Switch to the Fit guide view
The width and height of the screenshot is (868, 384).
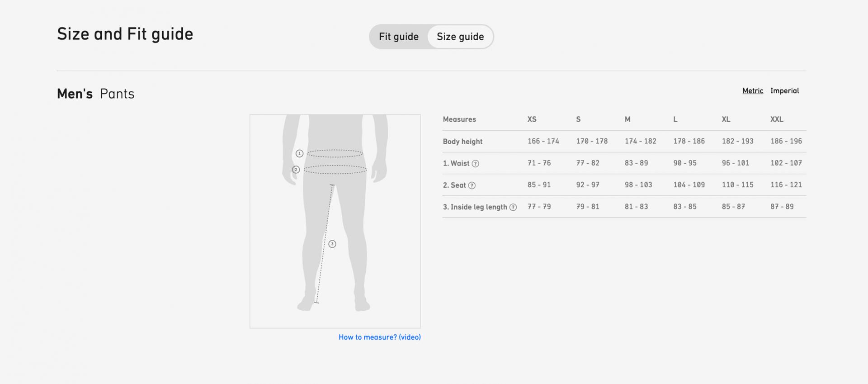[x=398, y=37]
